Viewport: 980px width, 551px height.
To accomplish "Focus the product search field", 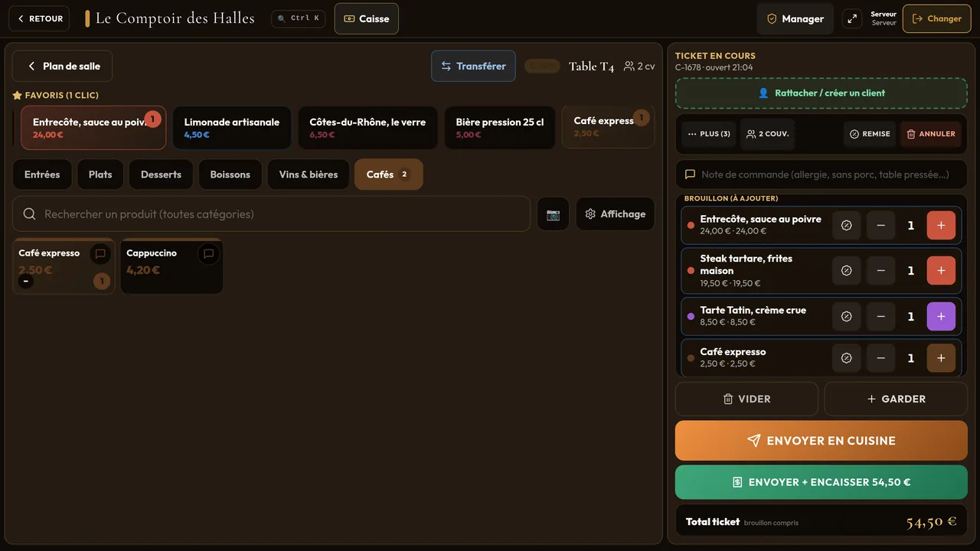I will pos(271,214).
